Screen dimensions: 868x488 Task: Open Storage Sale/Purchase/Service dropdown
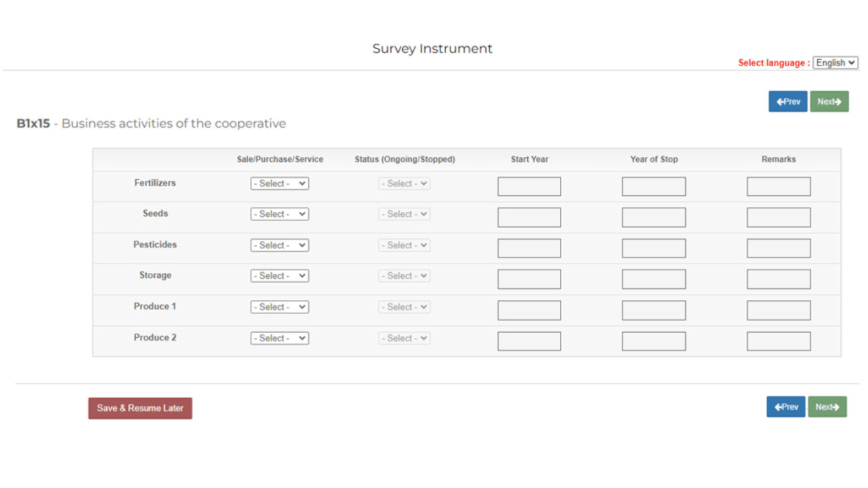click(x=279, y=276)
